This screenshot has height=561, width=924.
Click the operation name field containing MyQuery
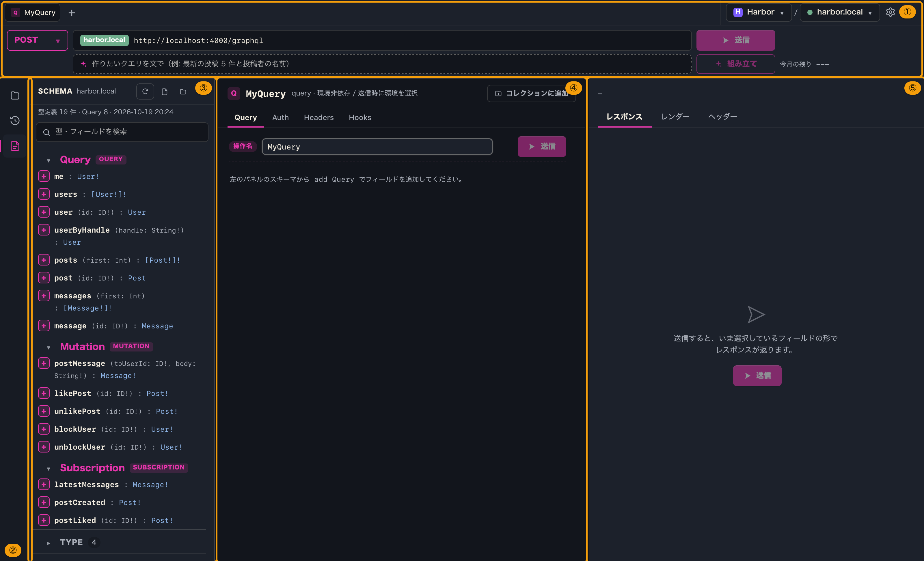(377, 147)
